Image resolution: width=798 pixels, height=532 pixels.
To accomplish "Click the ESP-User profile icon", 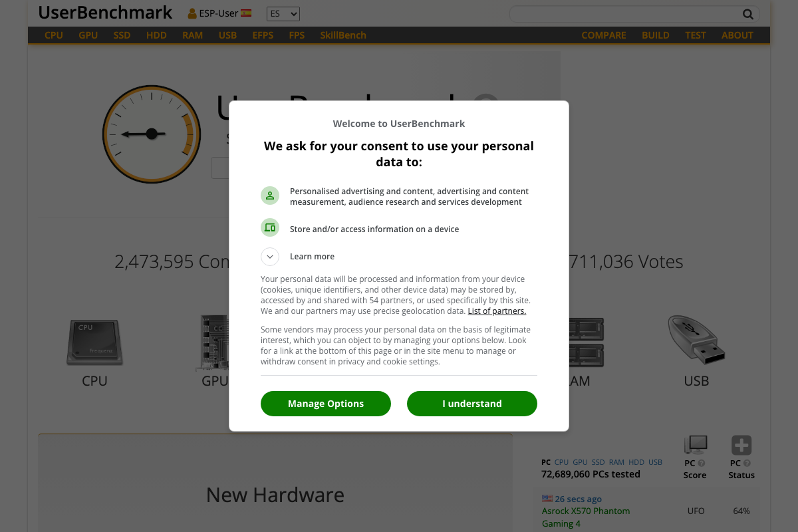I will 192,13.
